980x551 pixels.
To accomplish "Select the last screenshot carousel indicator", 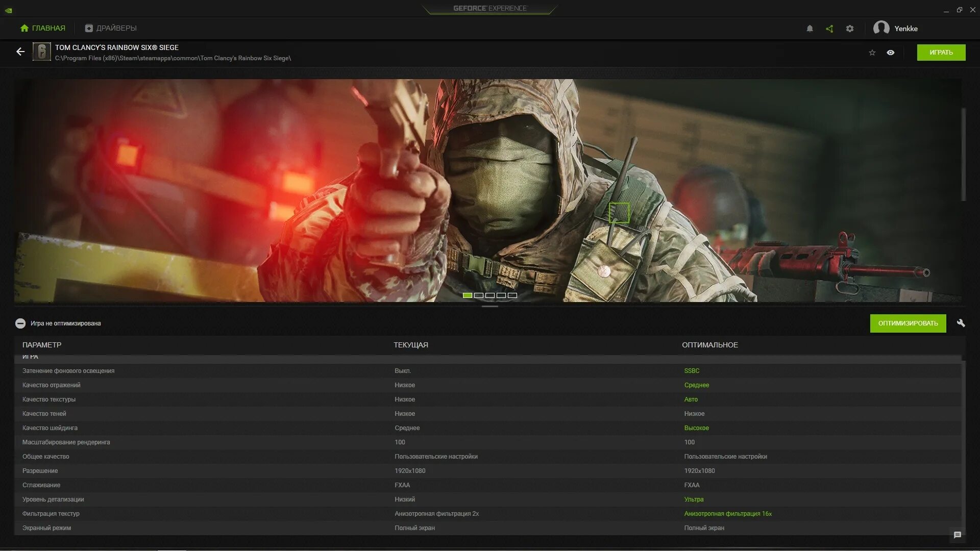I will tap(512, 295).
